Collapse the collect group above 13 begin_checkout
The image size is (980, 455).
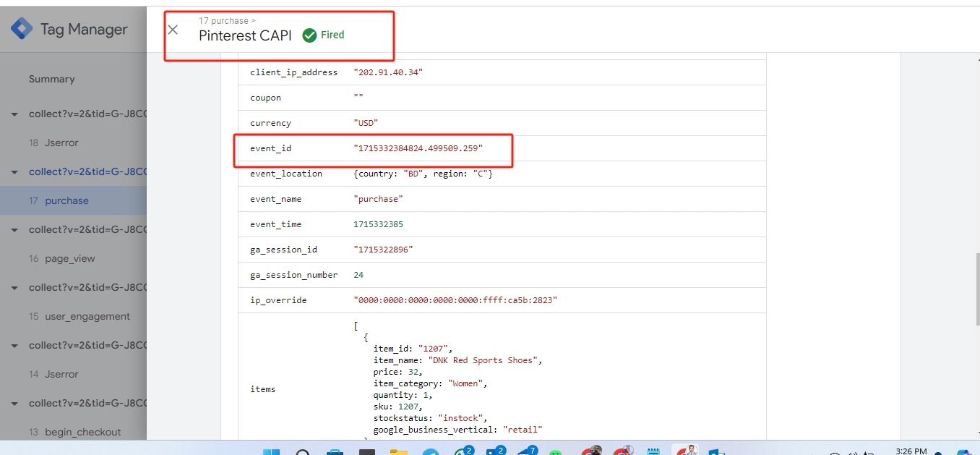(14, 404)
